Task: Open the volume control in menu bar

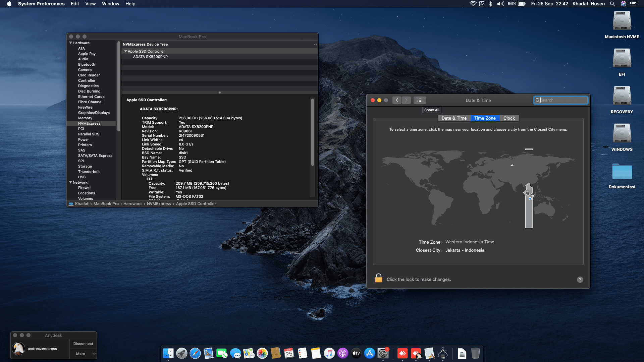Action: coord(501,4)
